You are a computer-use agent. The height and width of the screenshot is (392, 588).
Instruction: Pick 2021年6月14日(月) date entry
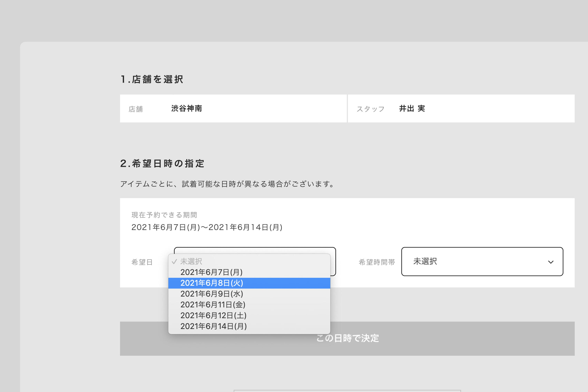(x=249, y=326)
